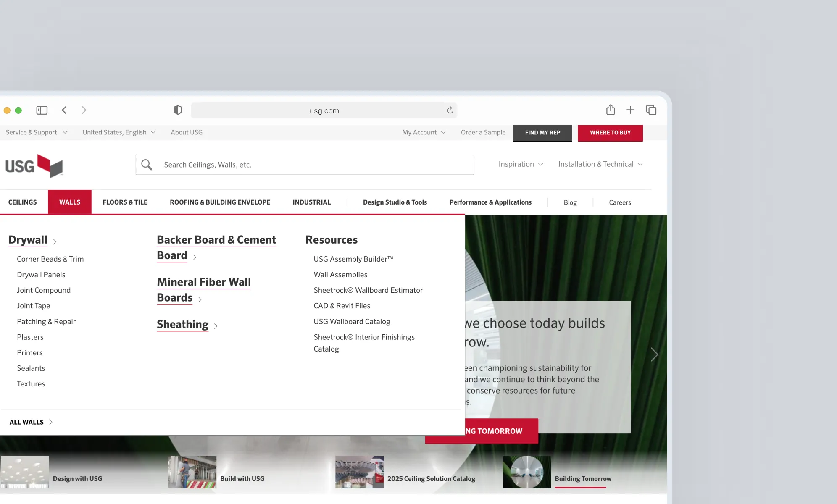
Task: Select the CEILINGS nav tab
Action: click(x=23, y=202)
